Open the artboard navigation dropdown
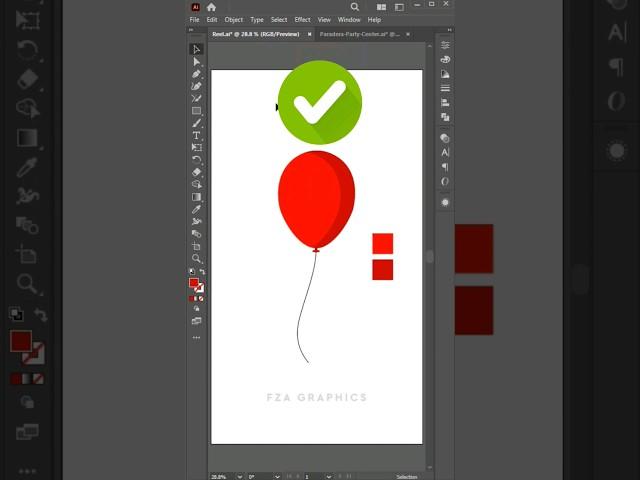 coord(329,477)
